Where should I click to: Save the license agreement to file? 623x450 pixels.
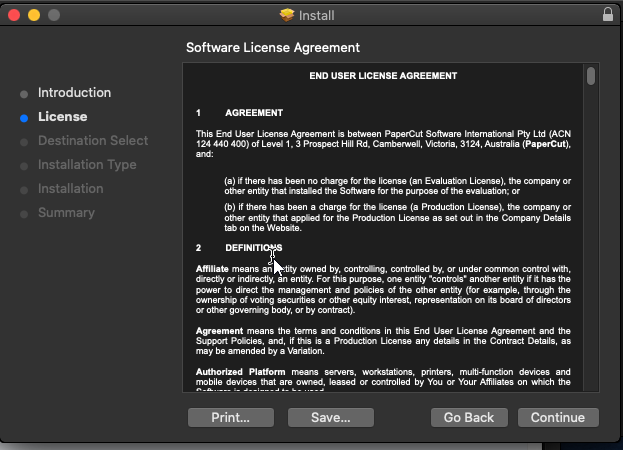point(331,417)
